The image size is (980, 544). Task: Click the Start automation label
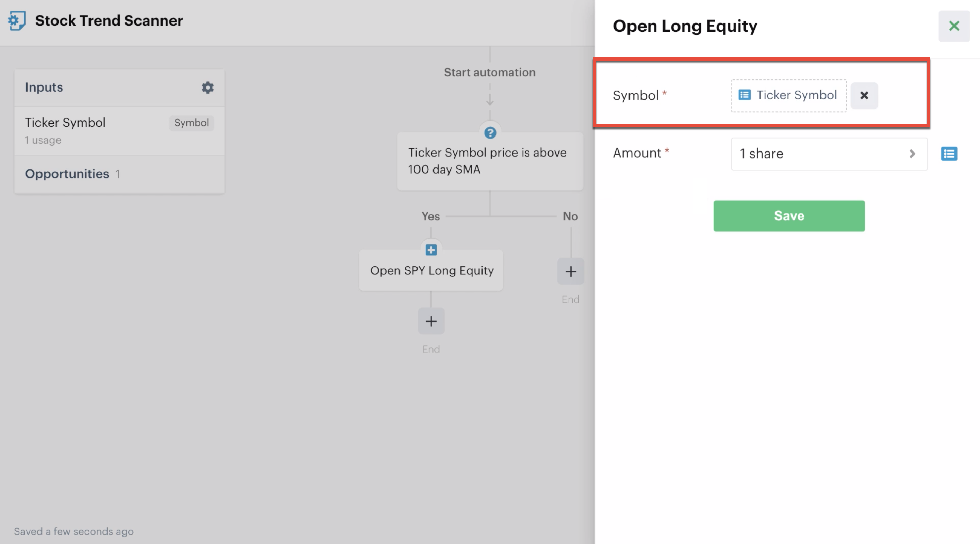(x=490, y=72)
